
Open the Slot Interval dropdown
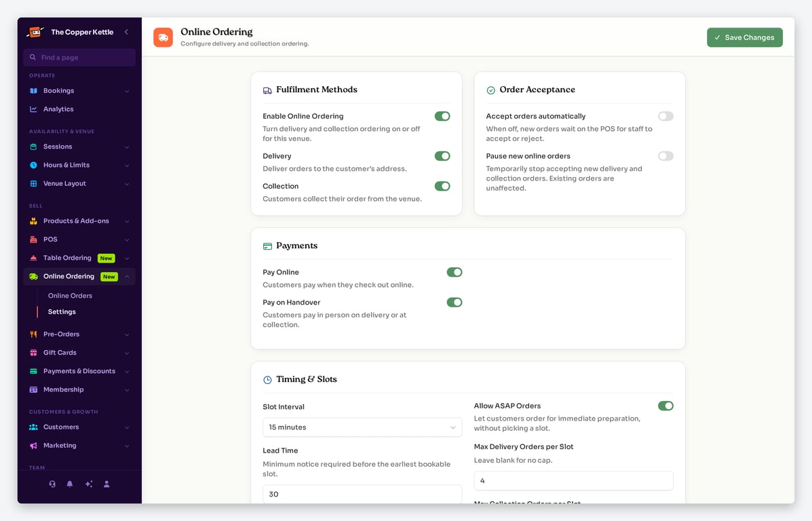362,427
